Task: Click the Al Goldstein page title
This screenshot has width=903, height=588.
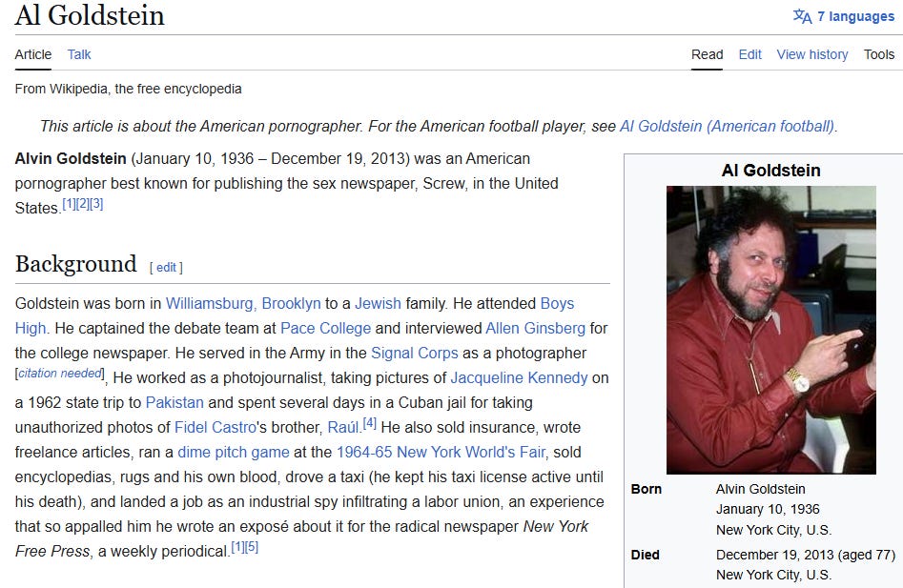Action: click(x=90, y=15)
